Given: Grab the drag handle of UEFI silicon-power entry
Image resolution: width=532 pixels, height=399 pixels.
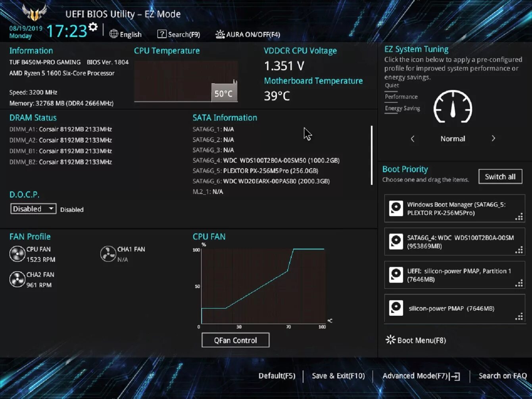Looking at the screenshot, I should pos(519,283).
